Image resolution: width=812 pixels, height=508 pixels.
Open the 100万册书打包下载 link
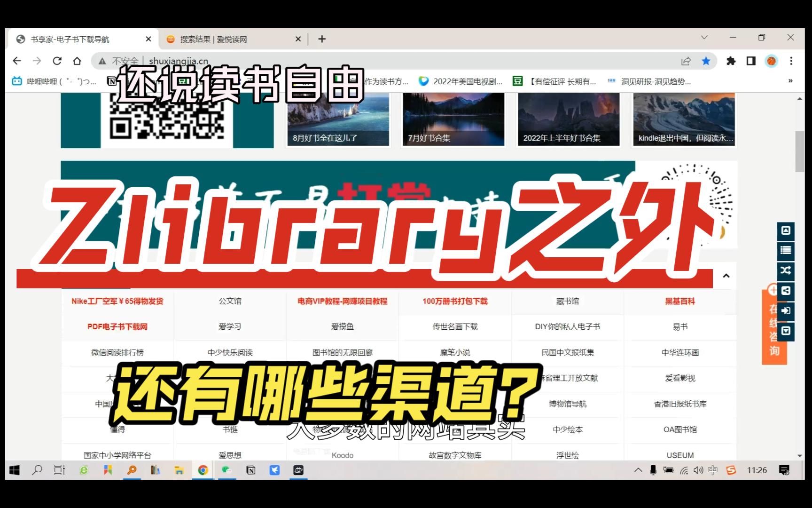pos(455,301)
